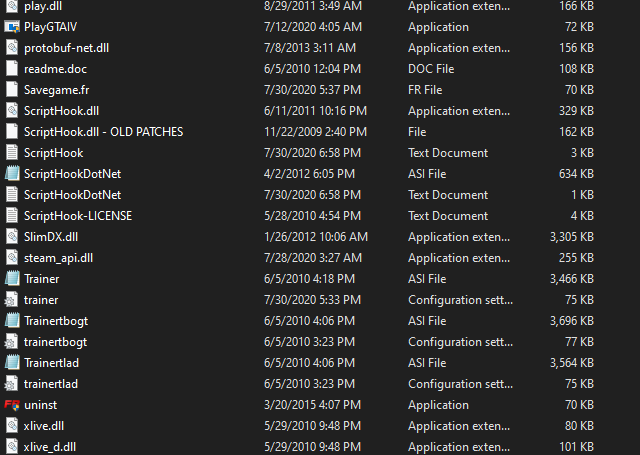Click the DOC File type of readme.doc
The height and width of the screenshot is (455, 640).
coord(431,69)
